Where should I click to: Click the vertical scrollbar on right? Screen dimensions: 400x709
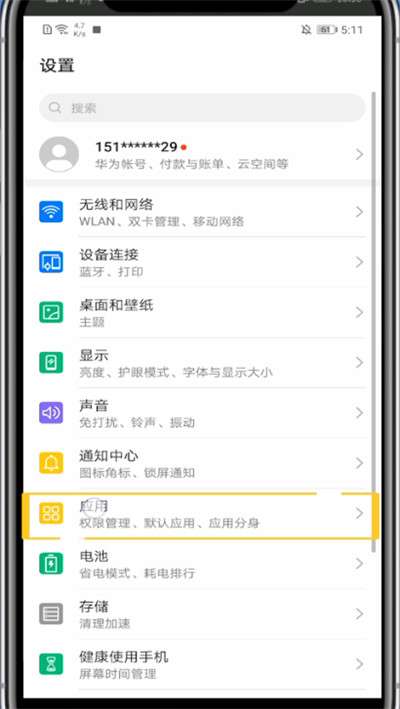(x=373, y=321)
